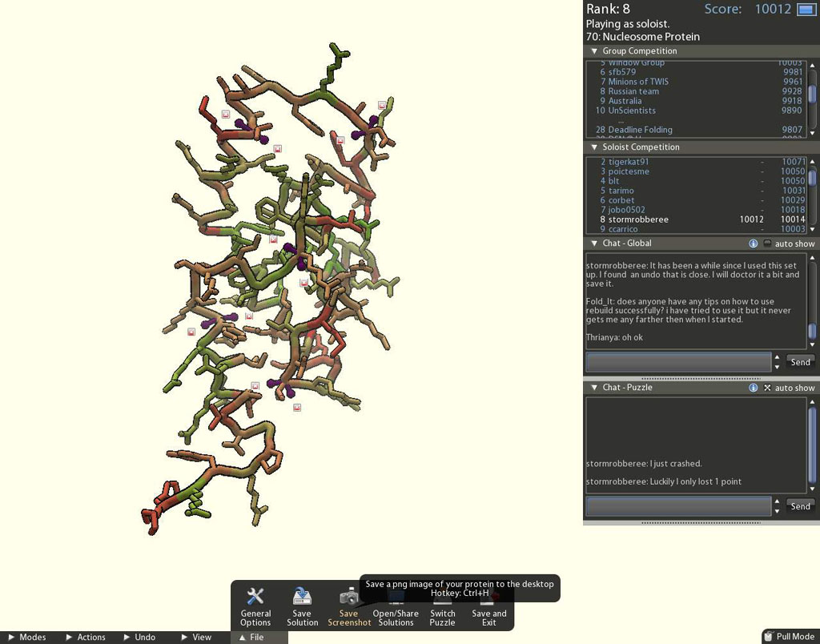Click the Pull Mode indicator
820x644 pixels.
pyautogui.click(x=790, y=636)
